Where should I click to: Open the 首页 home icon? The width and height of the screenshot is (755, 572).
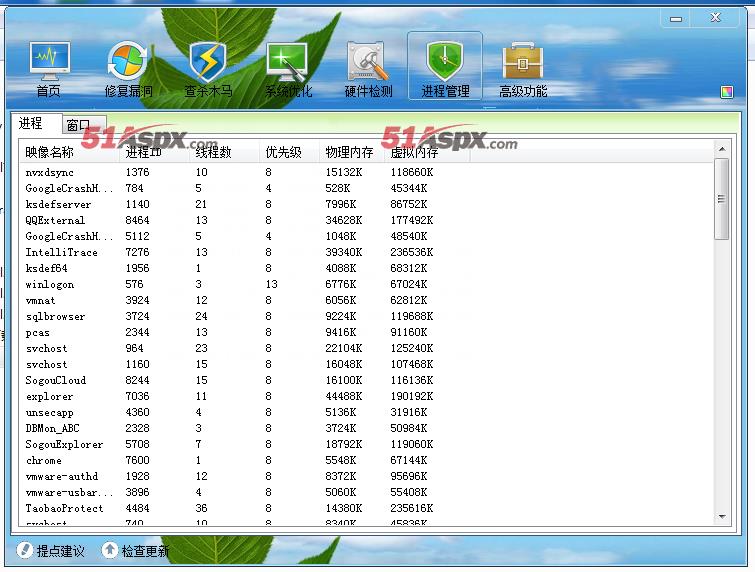point(49,68)
